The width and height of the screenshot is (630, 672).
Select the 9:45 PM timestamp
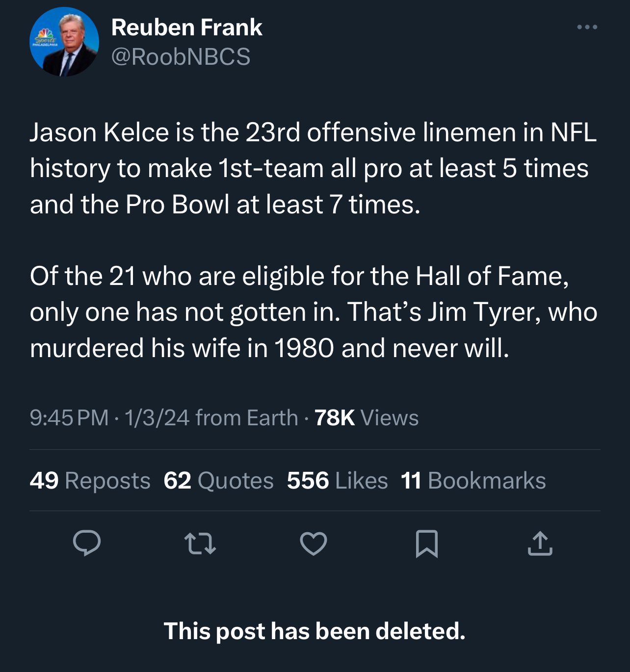(69, 418)
